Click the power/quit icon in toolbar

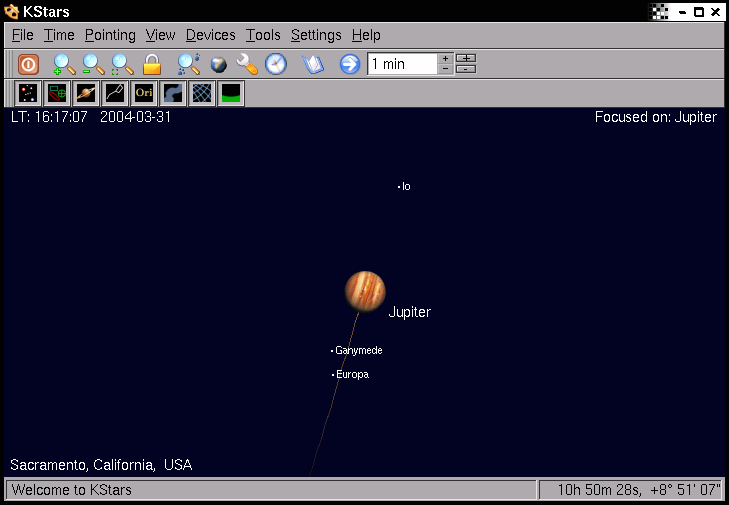point(28,64)
